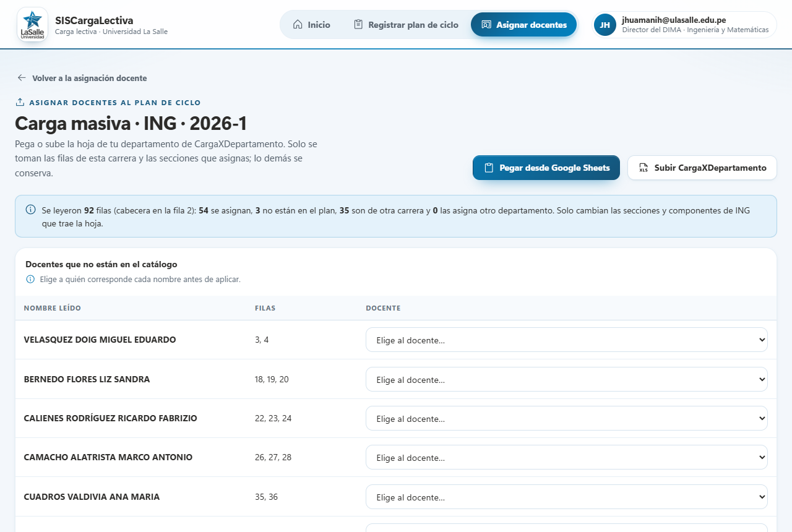
Task: Click the clipboard icon on Pegar desde Google Sheets
Action: point(489,168)
